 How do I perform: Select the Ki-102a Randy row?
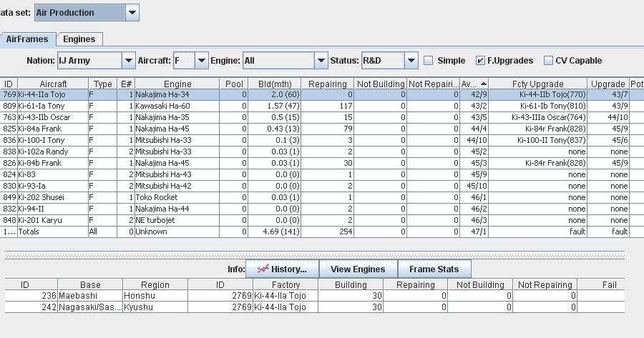coord(322,151)
